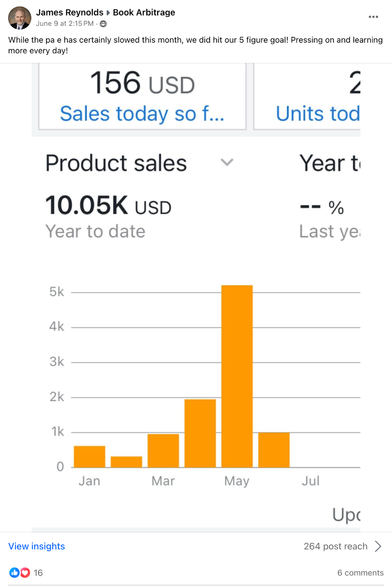The width and height of the screenshot is (392, 586).
Task: Open the 6 comments link
Action: [x=360, y=573]
